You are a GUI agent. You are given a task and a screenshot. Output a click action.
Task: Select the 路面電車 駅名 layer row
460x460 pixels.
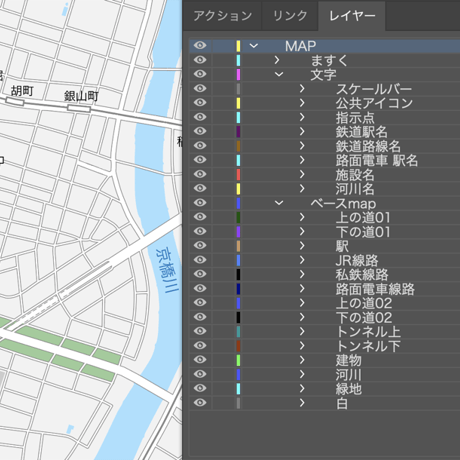325,160
